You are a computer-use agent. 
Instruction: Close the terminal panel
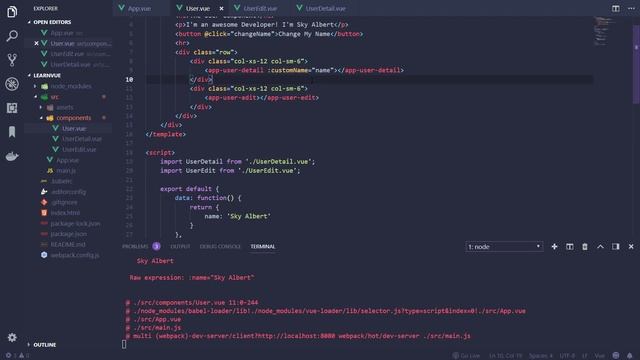pyautogui.click(x=631, y=247)
